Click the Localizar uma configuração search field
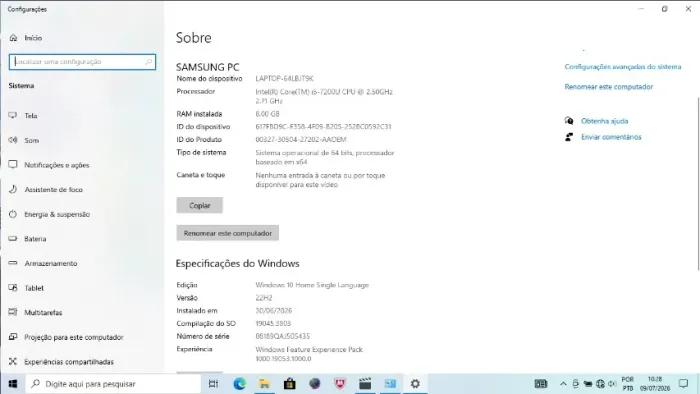Image resolution: width=700 pixels, height=394 pixels. [x=82, y=62]
